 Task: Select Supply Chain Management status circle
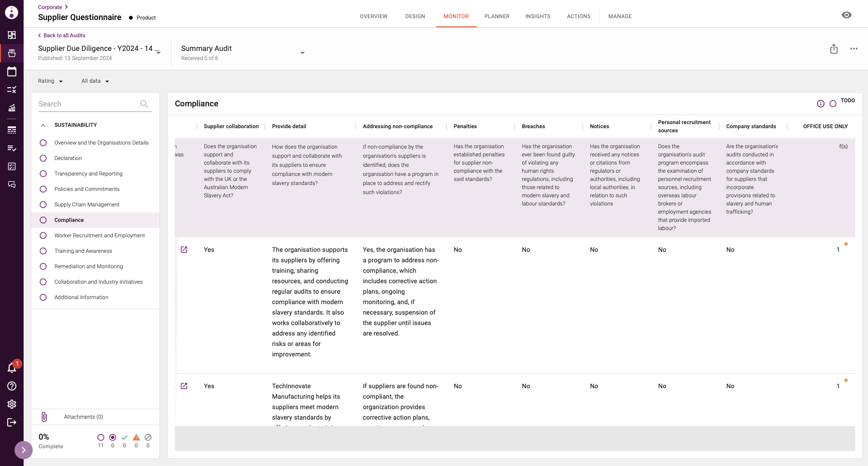tap(43, 205)
